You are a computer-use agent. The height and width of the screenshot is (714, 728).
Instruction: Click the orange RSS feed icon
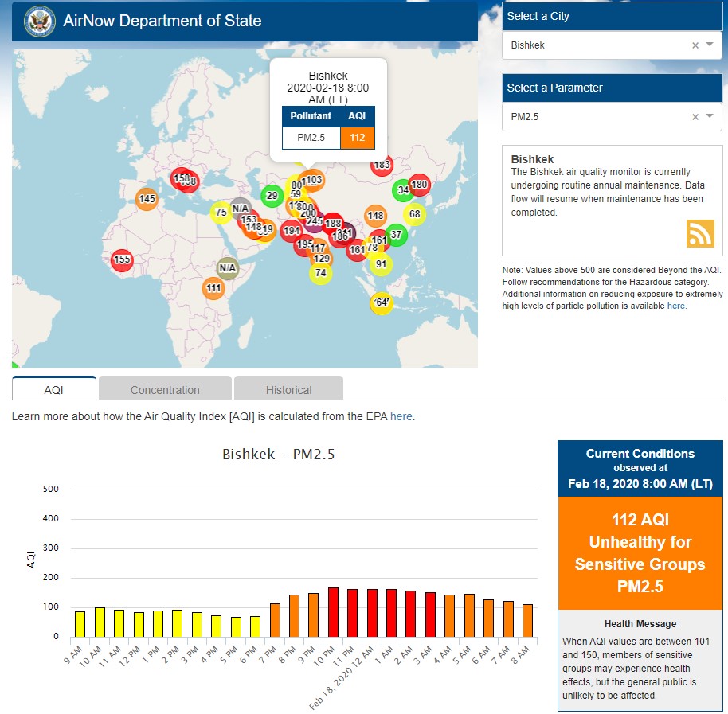[700, 233]
